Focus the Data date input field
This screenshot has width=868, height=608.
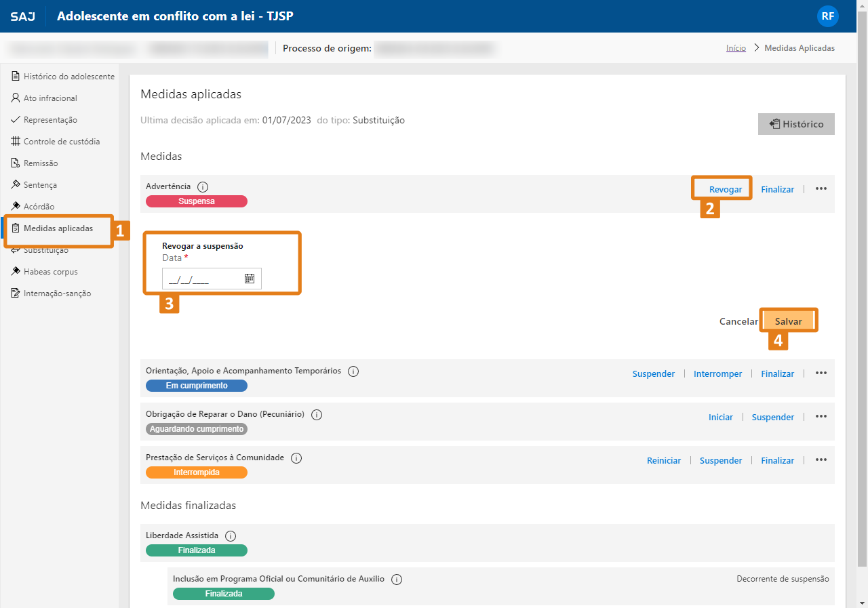212,279
